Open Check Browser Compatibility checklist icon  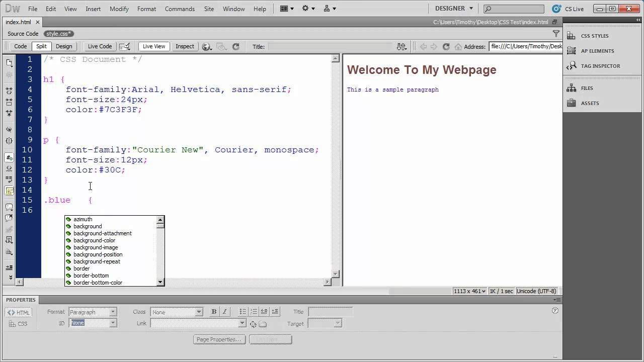[125, 46]
